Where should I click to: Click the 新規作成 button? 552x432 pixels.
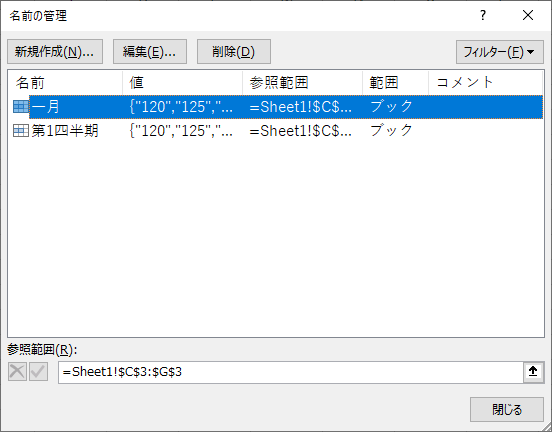55,52
